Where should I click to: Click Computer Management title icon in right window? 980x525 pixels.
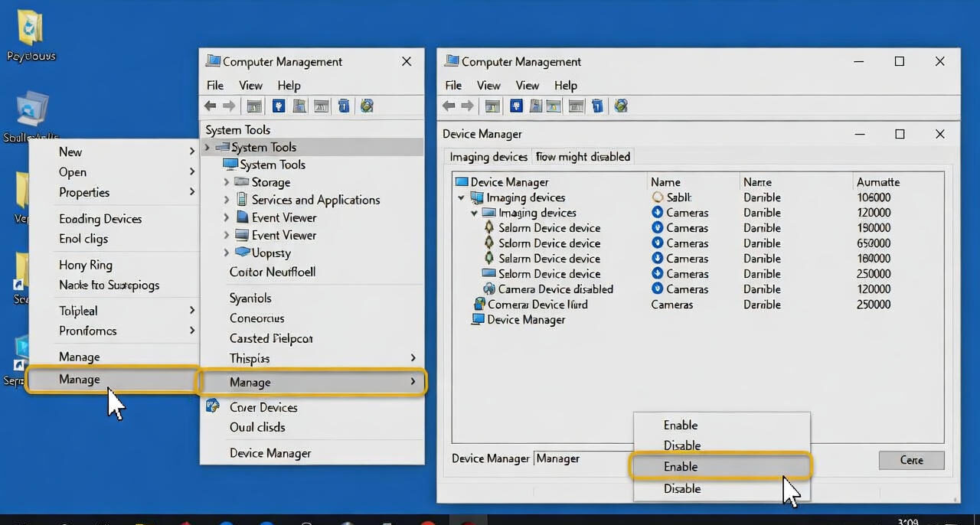pyautogui.click(x=452, y=61)
